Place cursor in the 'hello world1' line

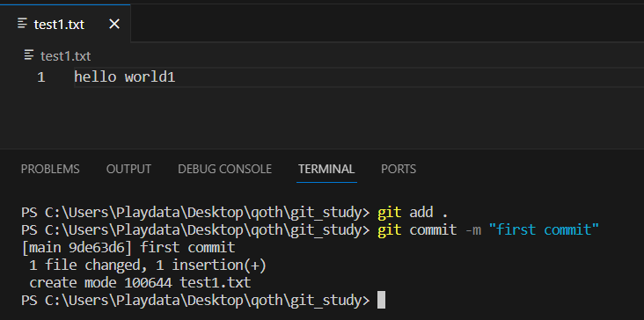(125, 76)
